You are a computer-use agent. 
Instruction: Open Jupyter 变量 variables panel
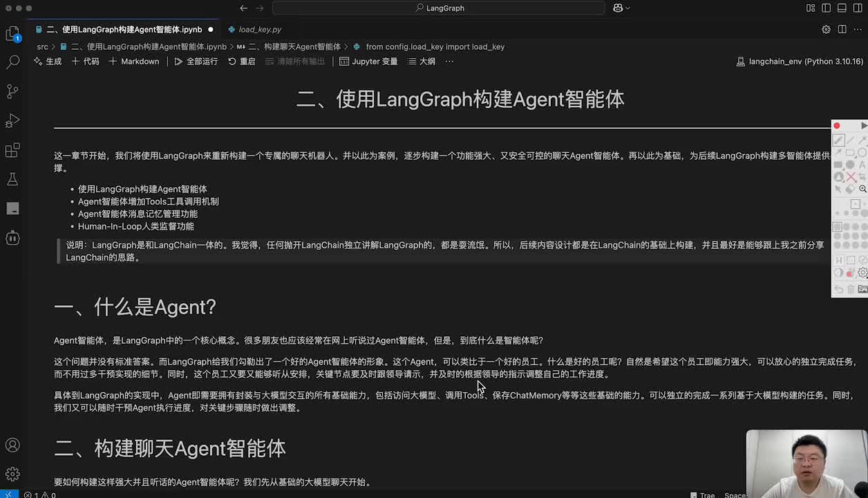pyautogui.click(x=368, y=62)
